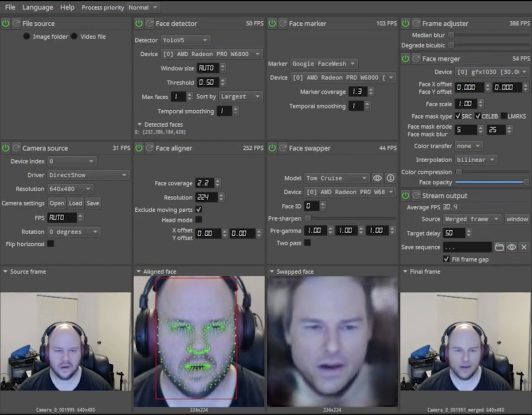Clear the Save sequence path
Image resolution: width=532 pixels, height=415 pixels.
pyautogui.click(x=524, y=247)
